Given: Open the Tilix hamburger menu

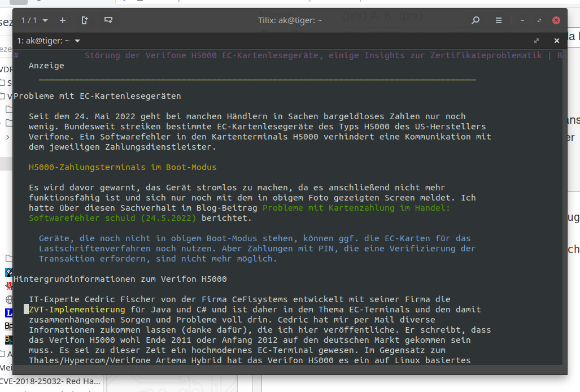Looking at the screenshot, I should tap(499, 20).
